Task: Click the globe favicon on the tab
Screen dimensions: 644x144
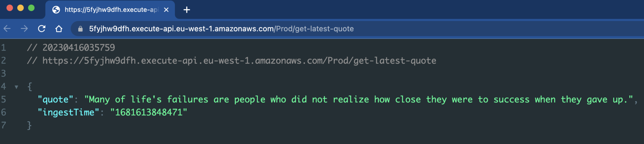Action: tap(56, 10)
